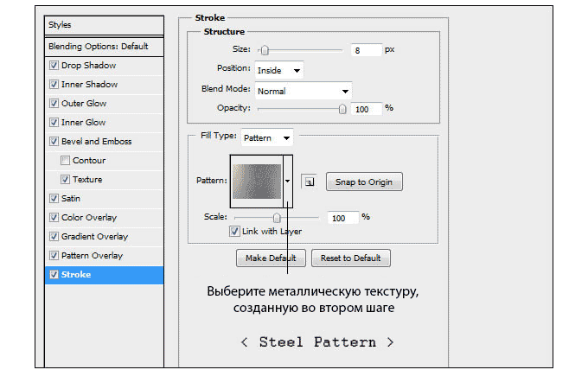Expand the Blend Mode Normal dropdown
Viewport: 588px width, 389px height.
pyautogui.click(x=303, y=90)
